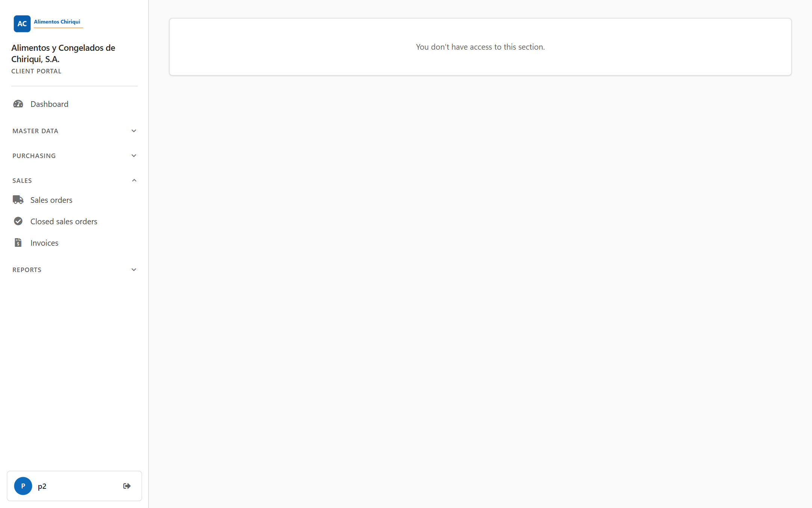Click the blue P user avatar
The height and width of the screenshot is (508, 812).
tap(23, 486)
